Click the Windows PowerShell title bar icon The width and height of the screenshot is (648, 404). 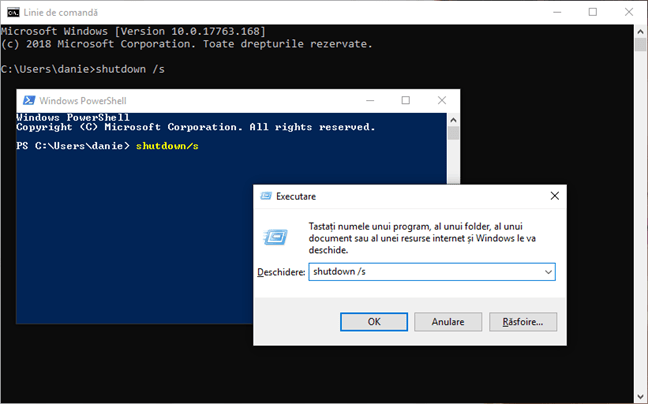(29, 100)
